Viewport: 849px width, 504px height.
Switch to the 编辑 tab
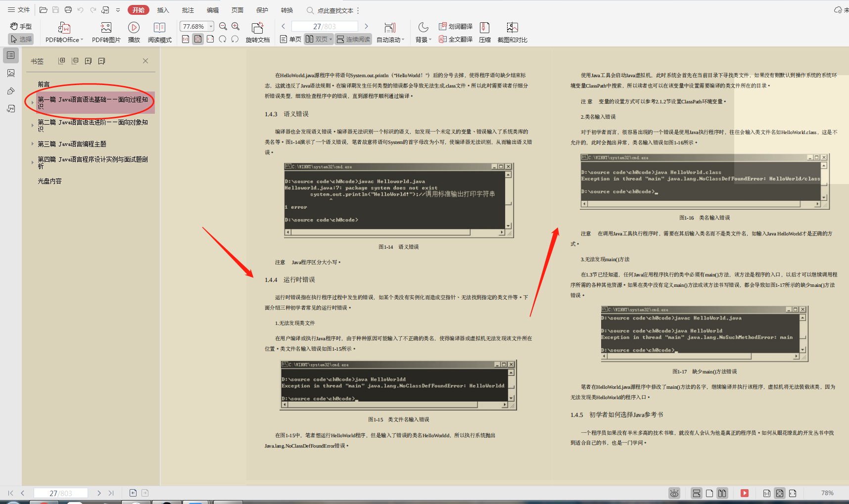(x=213, y=10)
